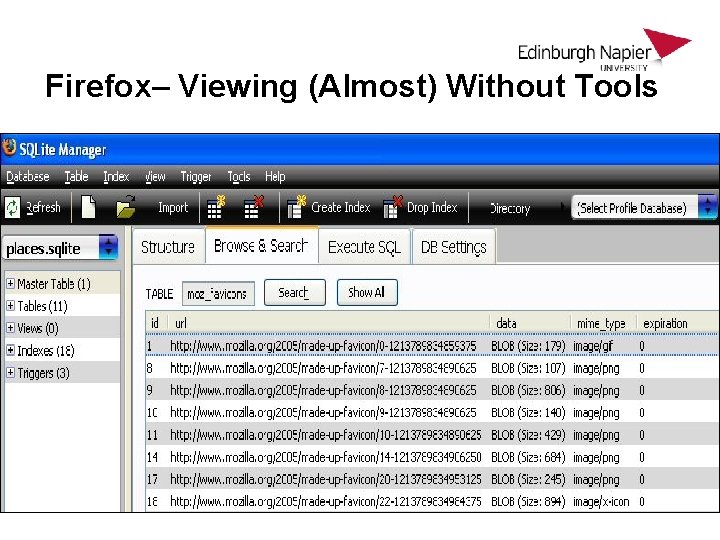Image resolution: width=720 pixels, height=540 pixels.
Task: Create a new database via blank page icon
Action: [88, 207]
